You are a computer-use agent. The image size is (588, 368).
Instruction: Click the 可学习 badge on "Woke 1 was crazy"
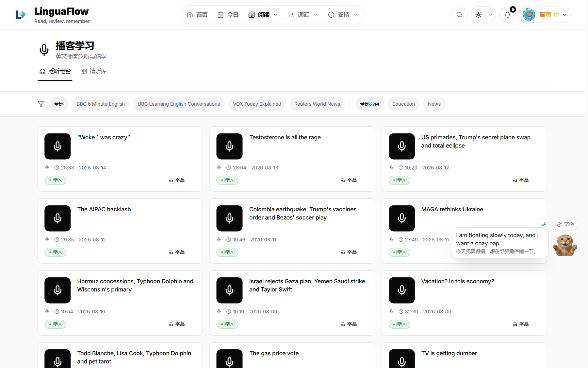click(x=55, y=180)
